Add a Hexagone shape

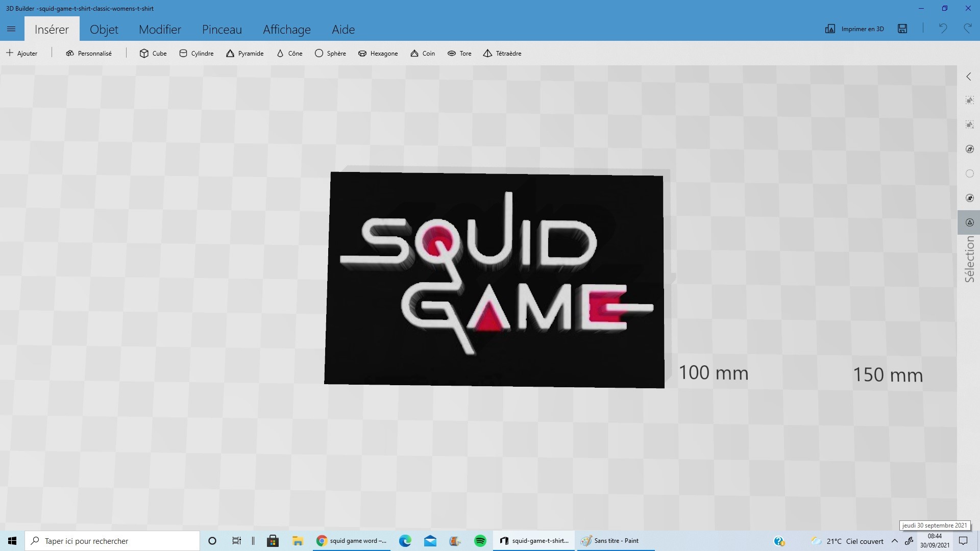[378, 53]
